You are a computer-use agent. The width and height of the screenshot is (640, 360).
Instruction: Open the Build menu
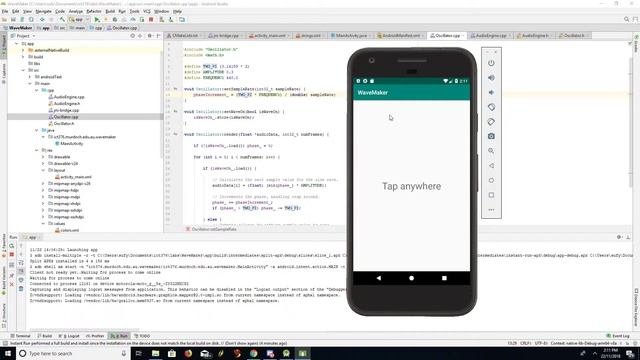click(x=110, y=11)
